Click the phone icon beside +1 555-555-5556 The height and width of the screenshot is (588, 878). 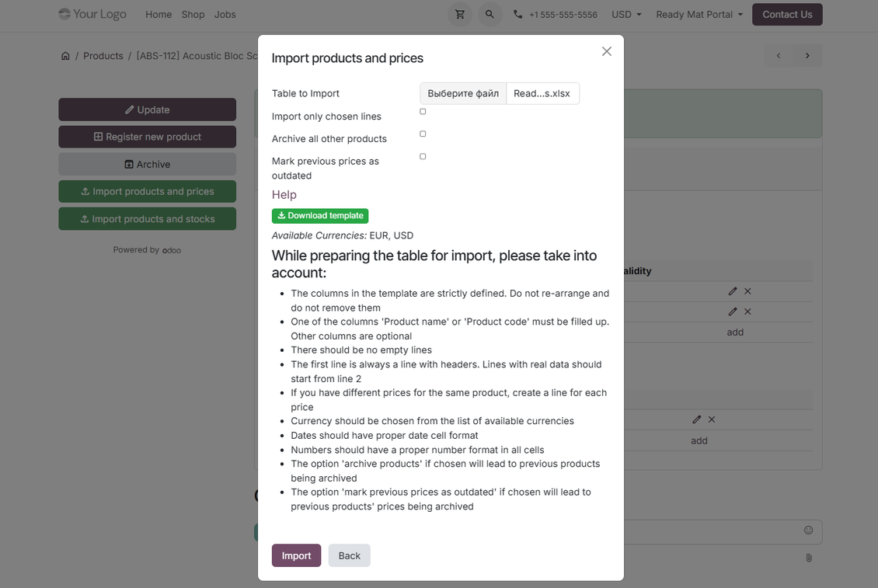pyautogui.click(x=518, y=15)
